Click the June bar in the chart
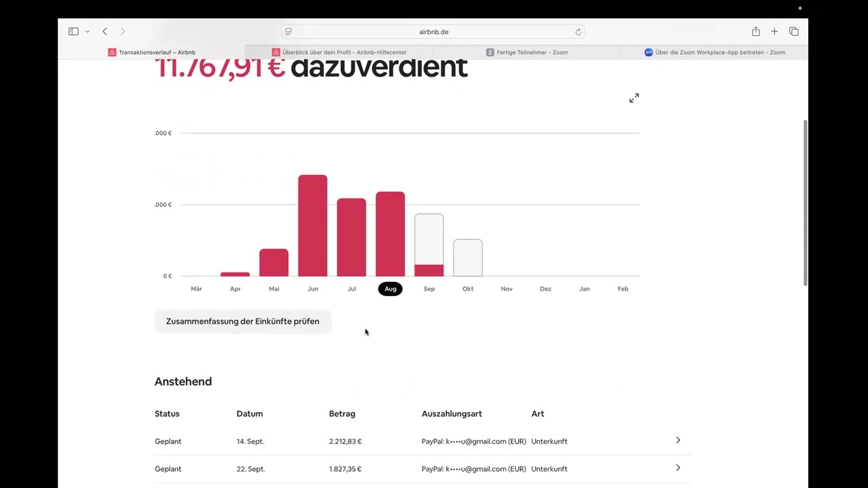This screenshot has width=868, height=488. 313,226
